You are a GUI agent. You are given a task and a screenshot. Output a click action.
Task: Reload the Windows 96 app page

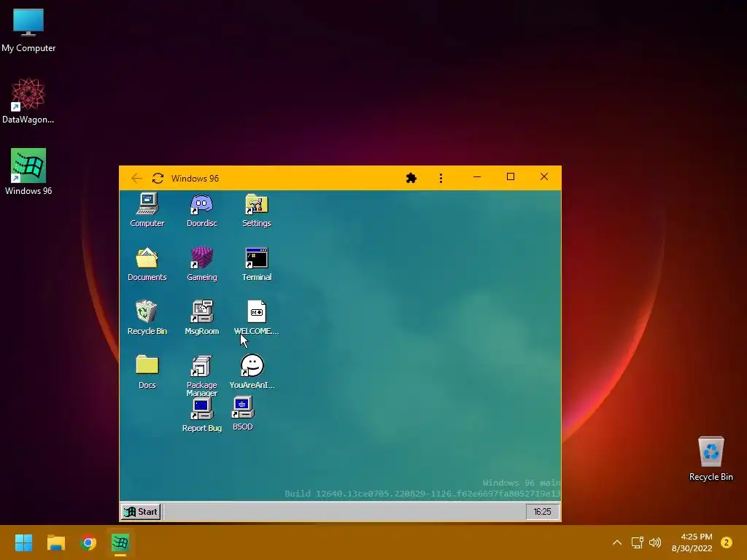(158, 178)
